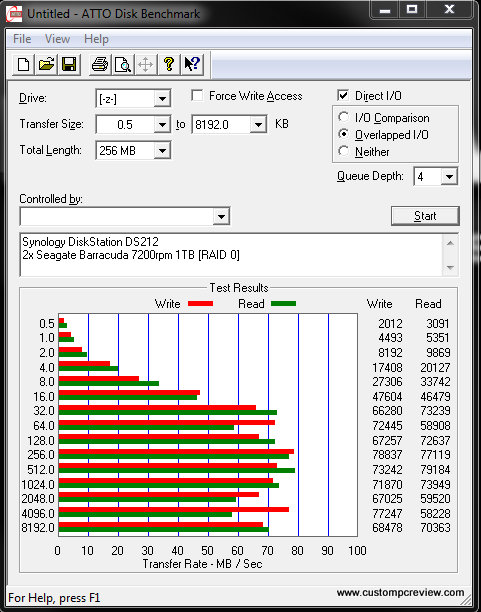The width and height of the screenshot is (481, 612).
Task: Click the yellow question mark About icon
Action: [x=169, y=64]
